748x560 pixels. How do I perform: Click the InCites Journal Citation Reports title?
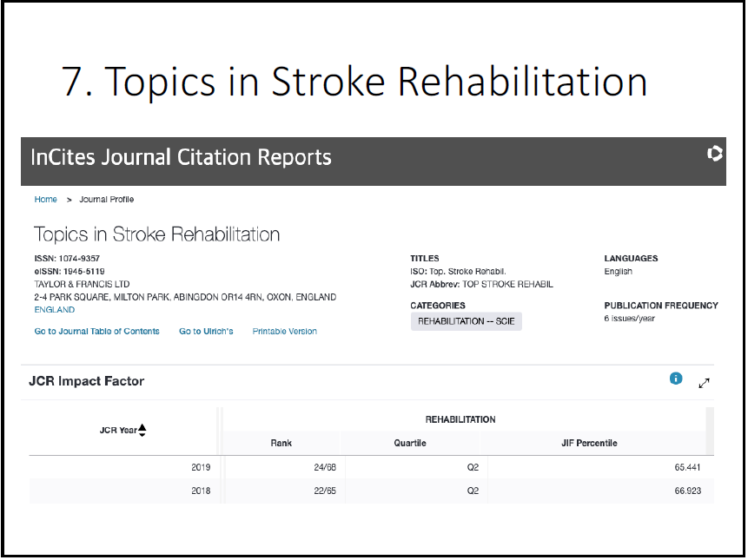[182, 157]
